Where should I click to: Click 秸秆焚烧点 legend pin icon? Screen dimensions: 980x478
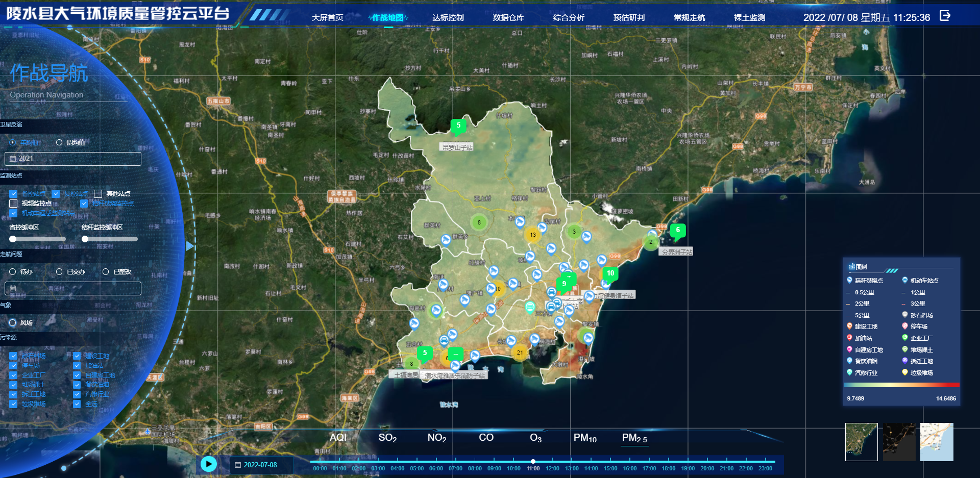coord(849,280)
